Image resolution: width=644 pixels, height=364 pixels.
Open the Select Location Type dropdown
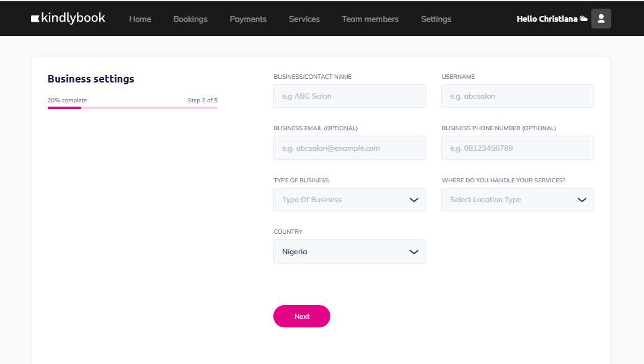518,200
